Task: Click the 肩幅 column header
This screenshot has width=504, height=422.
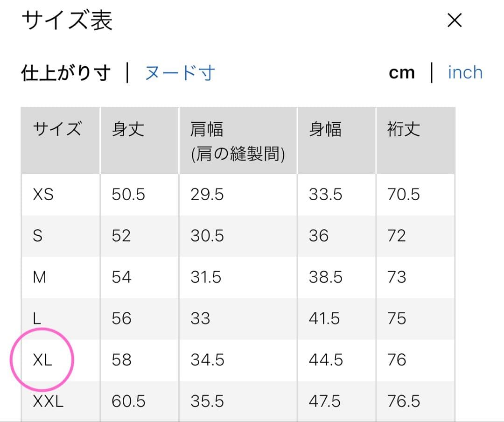Action: coord(207,129)
